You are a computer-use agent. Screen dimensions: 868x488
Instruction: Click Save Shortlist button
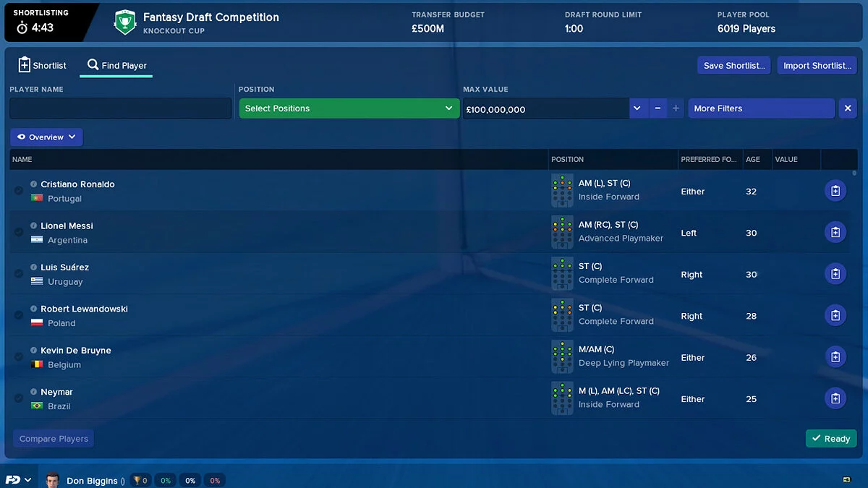pos(734,65)
